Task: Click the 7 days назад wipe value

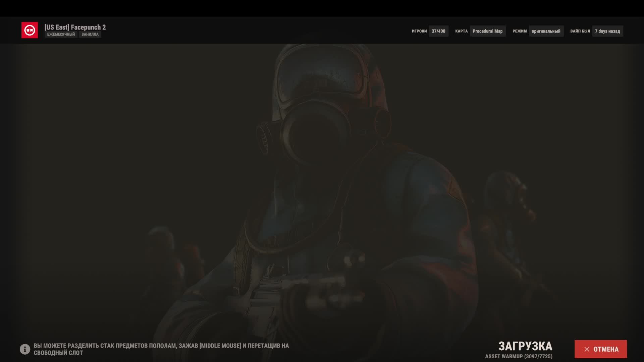Action: [x=607, y=31]
